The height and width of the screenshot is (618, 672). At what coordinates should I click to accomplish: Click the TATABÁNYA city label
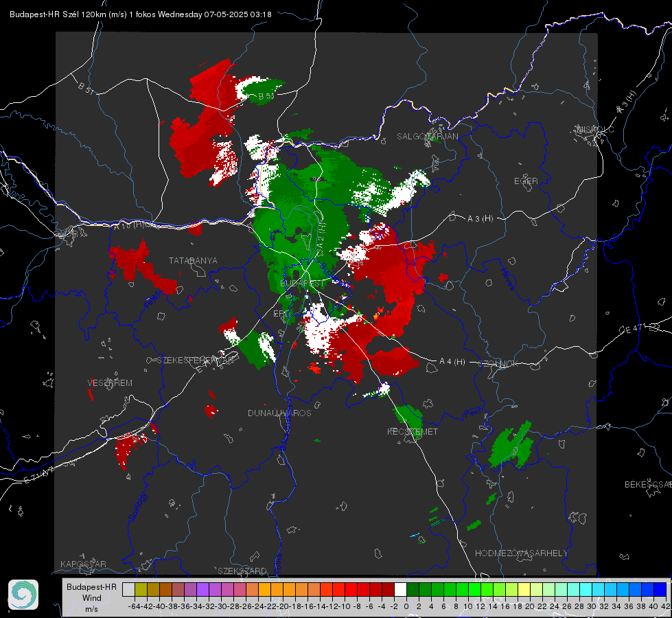(x=193, y=261)
